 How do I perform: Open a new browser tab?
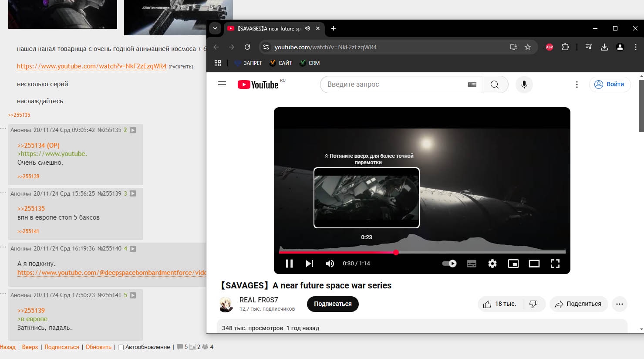334,28
